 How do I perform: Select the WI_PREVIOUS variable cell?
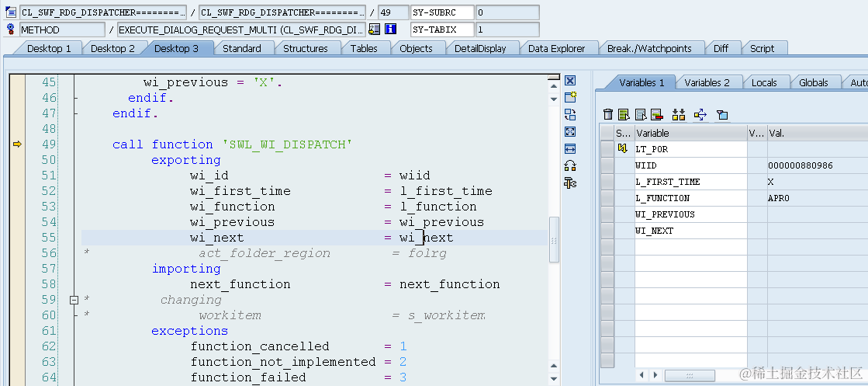click(690, 214)
